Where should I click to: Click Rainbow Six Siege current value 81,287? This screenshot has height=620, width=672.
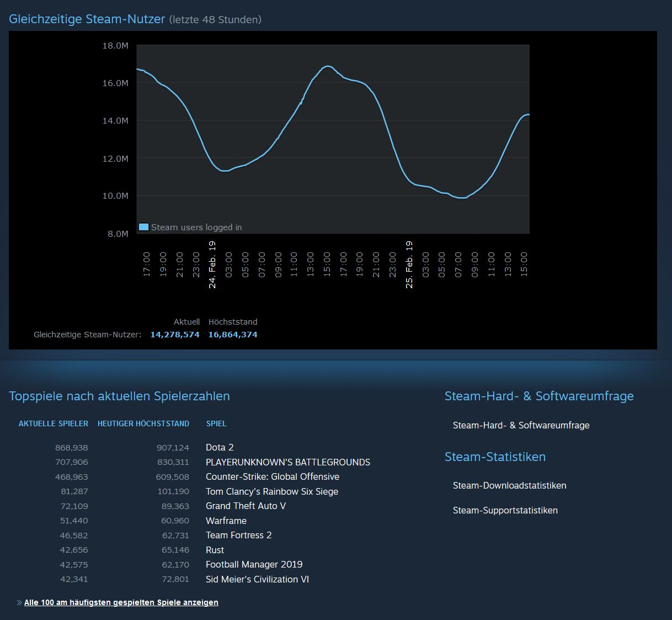74,491
